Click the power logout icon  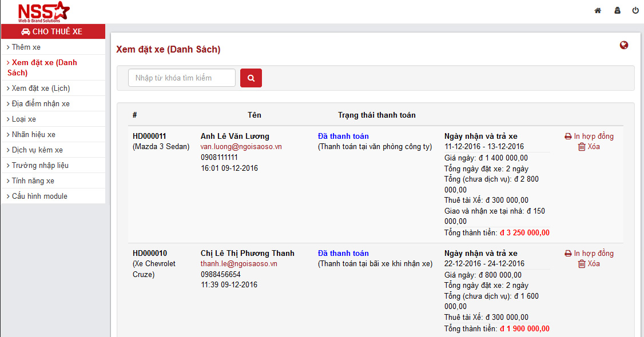click(x=635, y=10)
